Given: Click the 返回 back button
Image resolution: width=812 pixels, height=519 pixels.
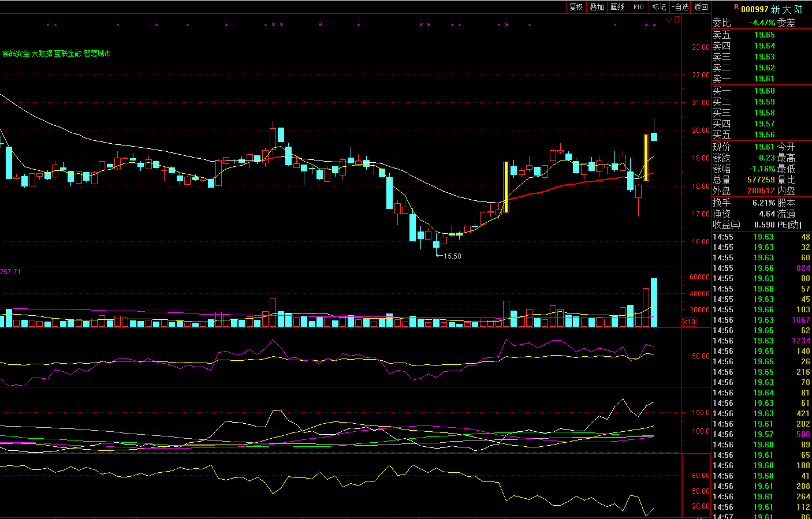Looking at the screenshot, I should click(x=701, y=7).
